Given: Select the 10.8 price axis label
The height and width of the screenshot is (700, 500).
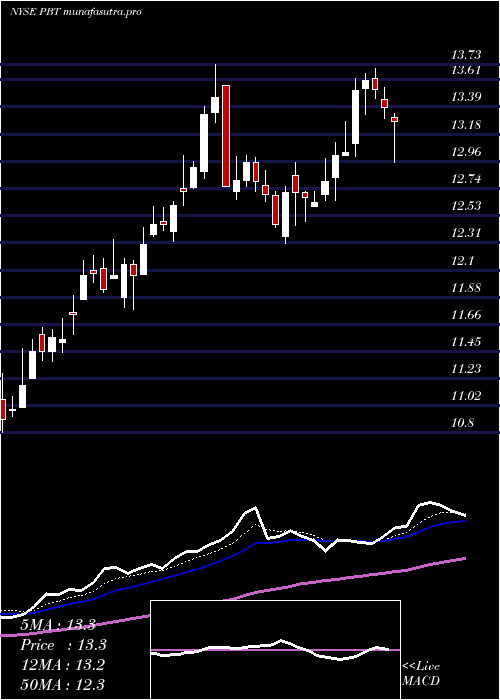Looking at the screenshot, I should [463, 423].
